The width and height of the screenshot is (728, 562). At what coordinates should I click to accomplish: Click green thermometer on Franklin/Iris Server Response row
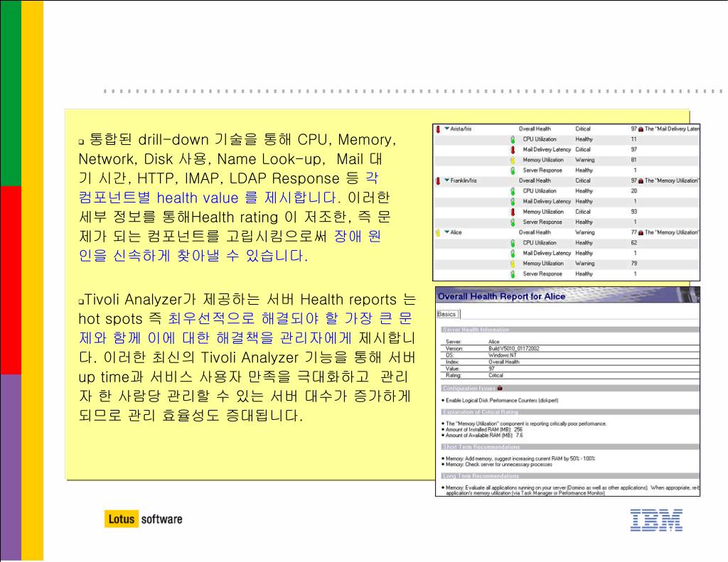pos(513,222)
